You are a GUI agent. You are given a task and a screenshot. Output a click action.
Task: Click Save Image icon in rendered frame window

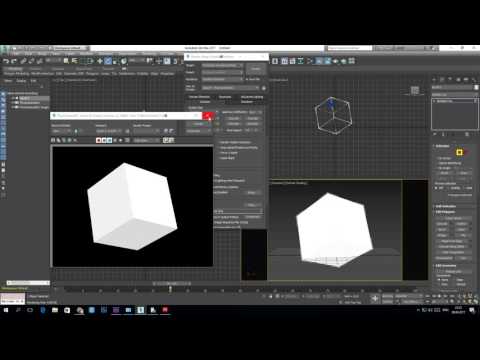[53, 140]
